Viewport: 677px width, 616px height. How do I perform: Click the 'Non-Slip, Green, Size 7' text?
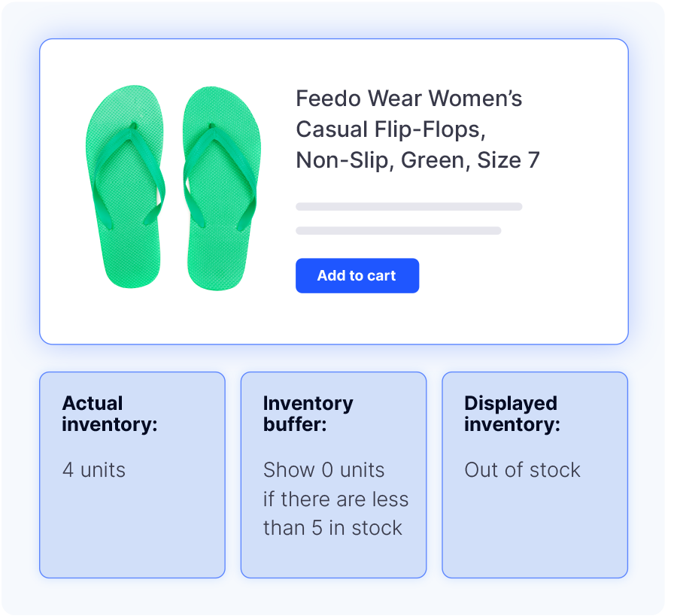[417, 160]
